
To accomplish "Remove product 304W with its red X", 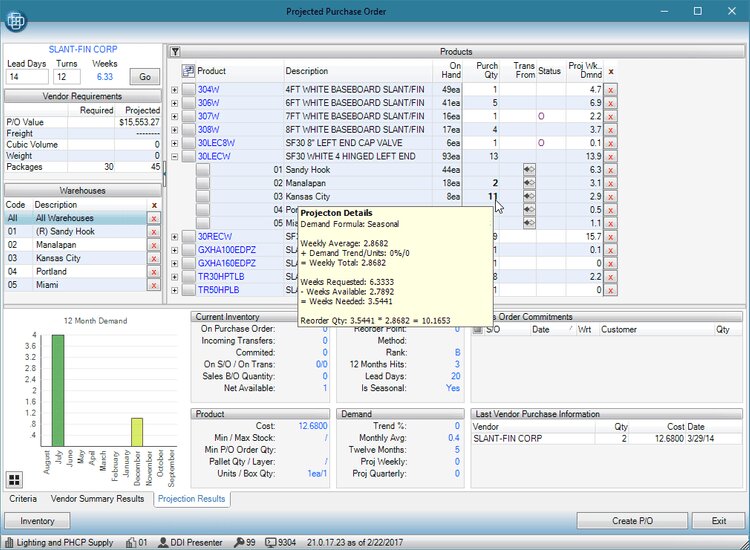I will point(611,90).
